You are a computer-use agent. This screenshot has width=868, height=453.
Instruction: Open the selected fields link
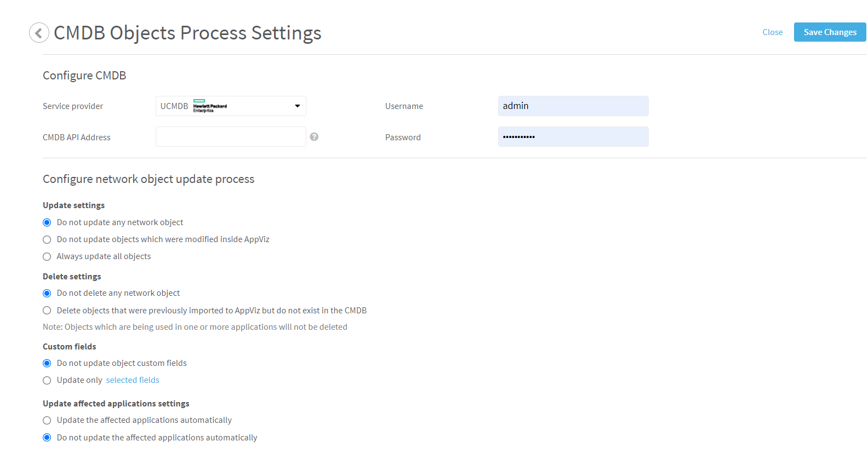tap(133, 380)
